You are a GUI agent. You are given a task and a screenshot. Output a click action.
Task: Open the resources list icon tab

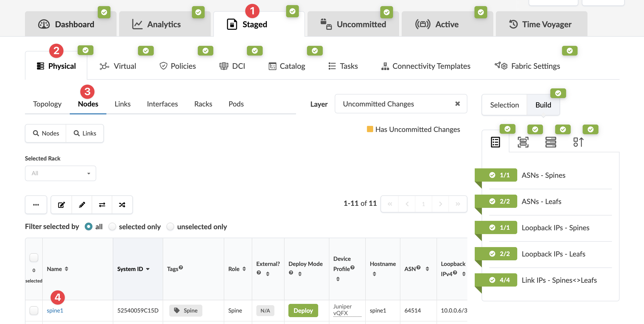495,142
